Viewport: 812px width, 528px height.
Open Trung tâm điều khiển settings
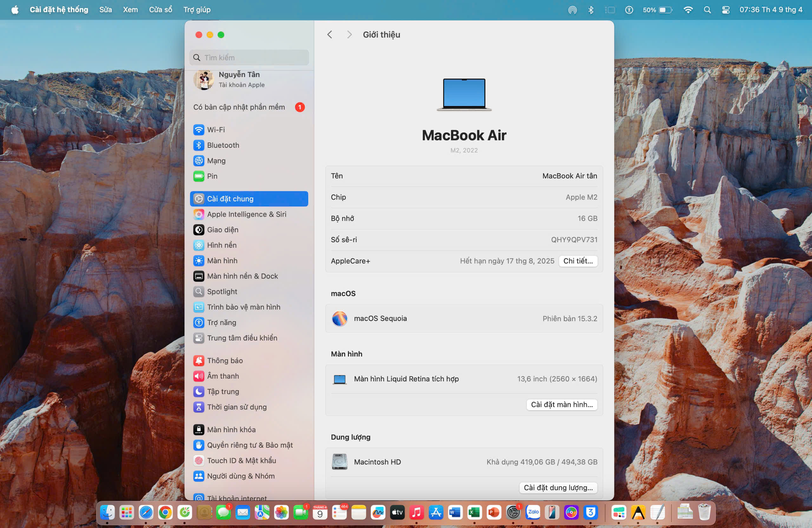point(249,338)
